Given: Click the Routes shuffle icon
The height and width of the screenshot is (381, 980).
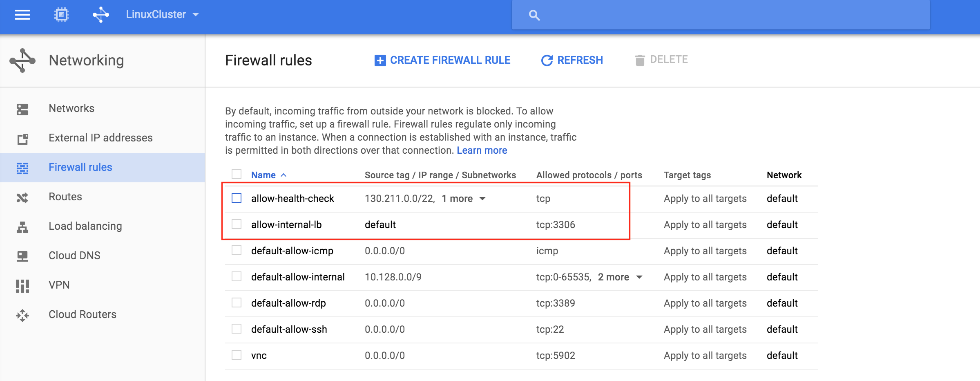Looking at the screenshot, I should (x=22, y=197).
